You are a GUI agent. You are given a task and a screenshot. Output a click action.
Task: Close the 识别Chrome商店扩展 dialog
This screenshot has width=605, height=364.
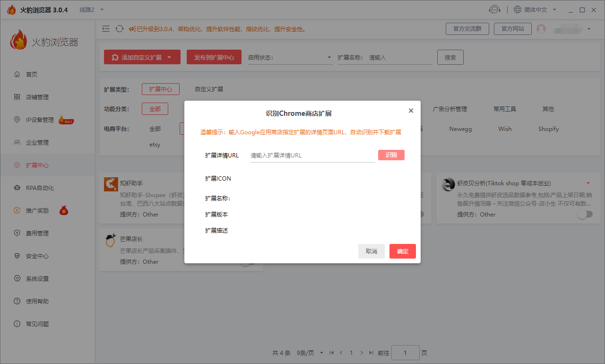(411, 111)
